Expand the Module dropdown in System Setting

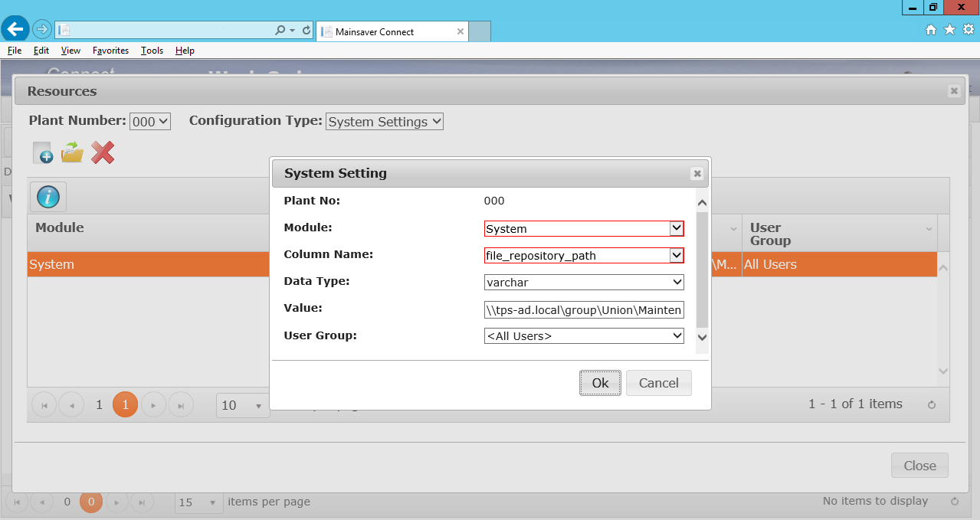point(676,228)
